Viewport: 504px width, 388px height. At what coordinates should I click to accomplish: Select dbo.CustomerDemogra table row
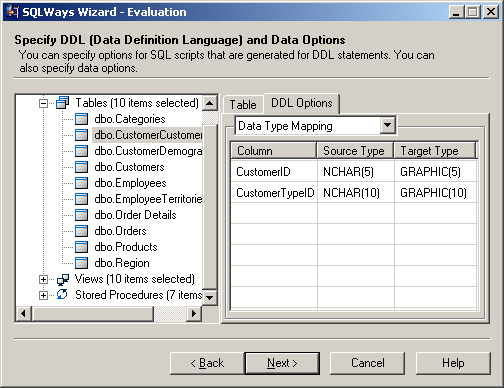(x=148, y=151)
